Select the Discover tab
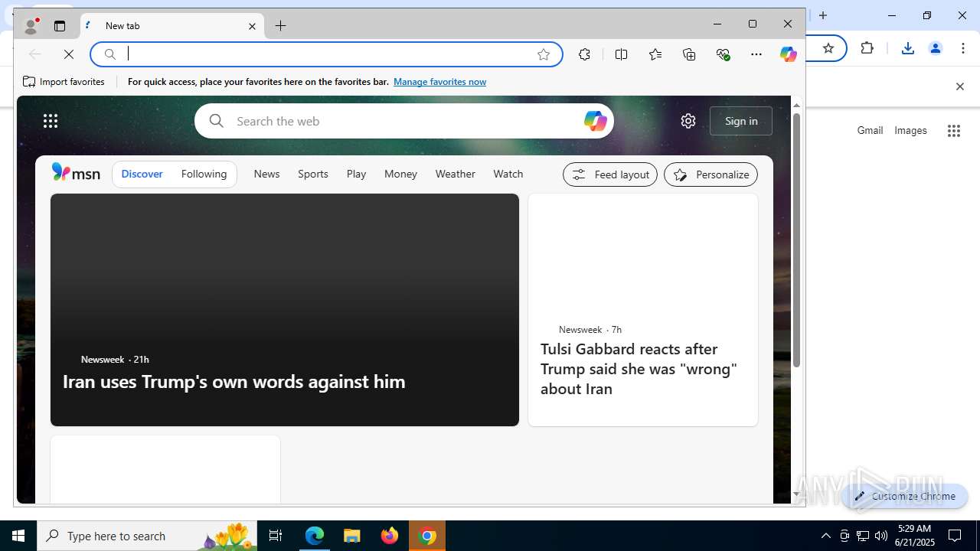 pyautogui.click(x=142, y=174)
